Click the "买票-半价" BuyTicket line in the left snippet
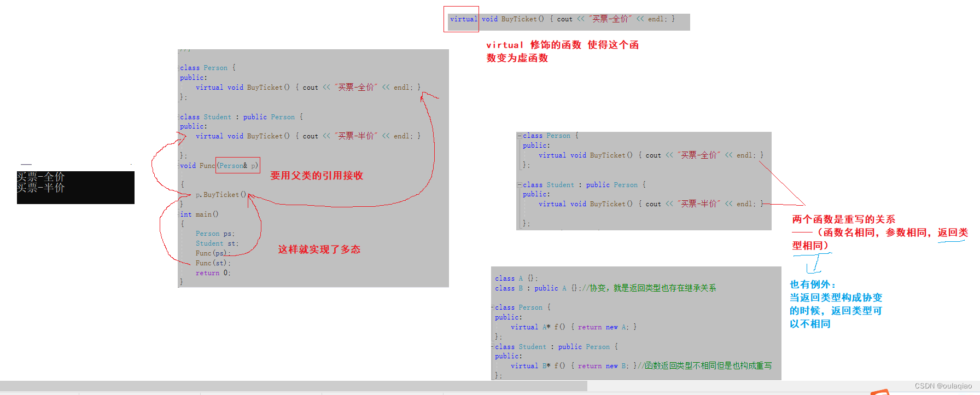The image size is (980, 395). (x=308, y=136)
